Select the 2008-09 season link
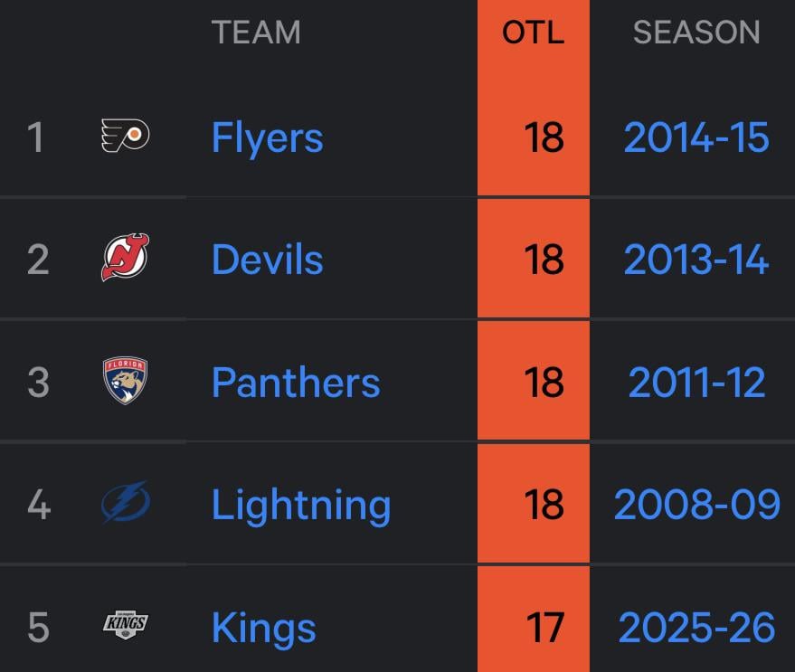The height and width of the screenshot is (672, 795). point(696,504)
